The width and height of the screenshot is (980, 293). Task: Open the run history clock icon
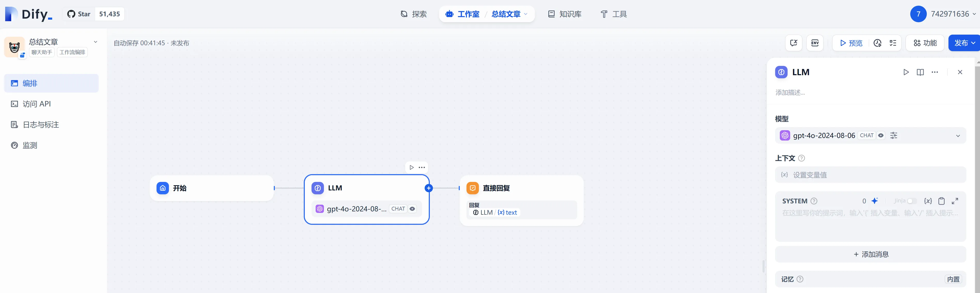[x=877, y=43]
